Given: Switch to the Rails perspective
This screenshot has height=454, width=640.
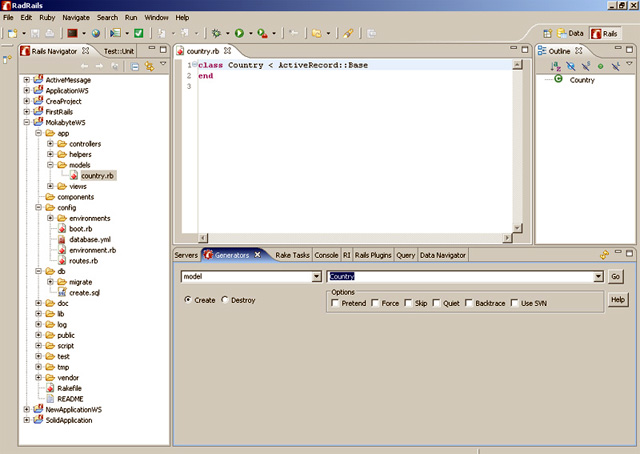Looking at the screenshot, I should click(x=605, y=33).
